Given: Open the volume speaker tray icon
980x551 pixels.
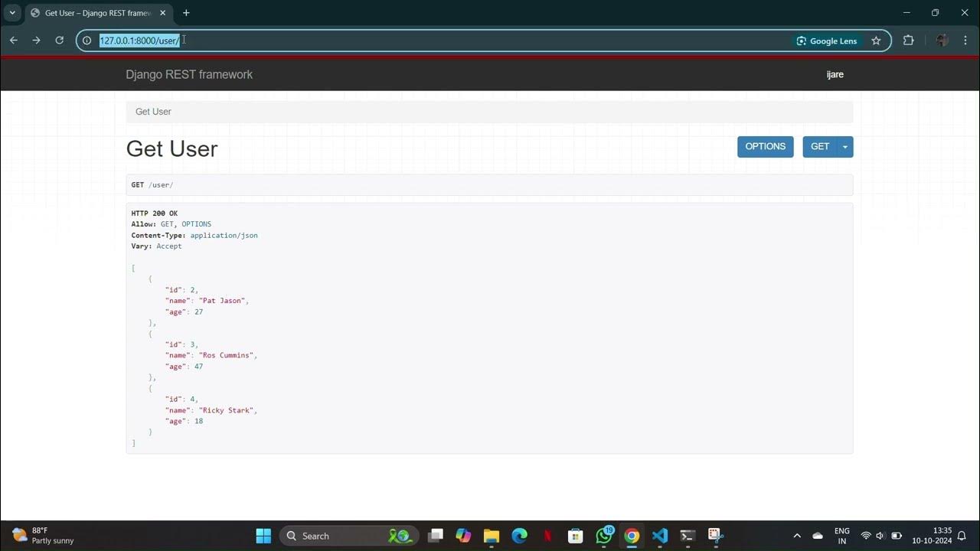Looking at the screenshot, I should pyautogui.click(x=880, y=536).
